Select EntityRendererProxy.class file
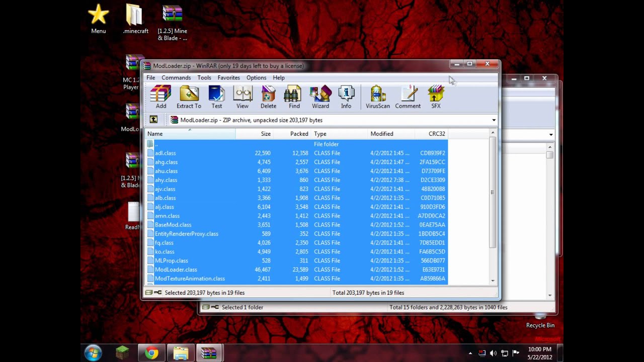The image size is (644, 362). (296, 234)
